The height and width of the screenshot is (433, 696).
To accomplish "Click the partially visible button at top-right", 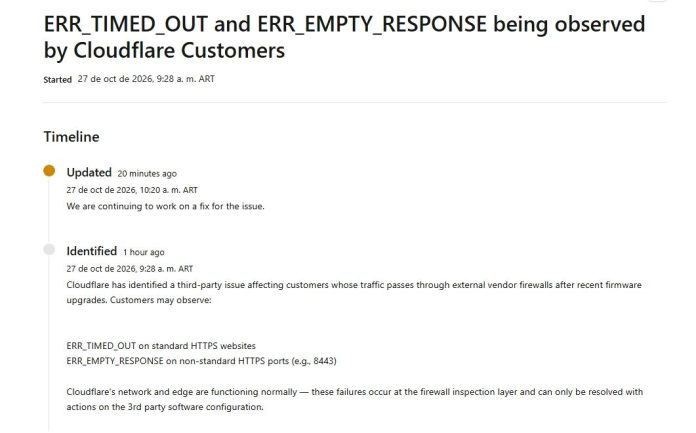I will (657, 1).
